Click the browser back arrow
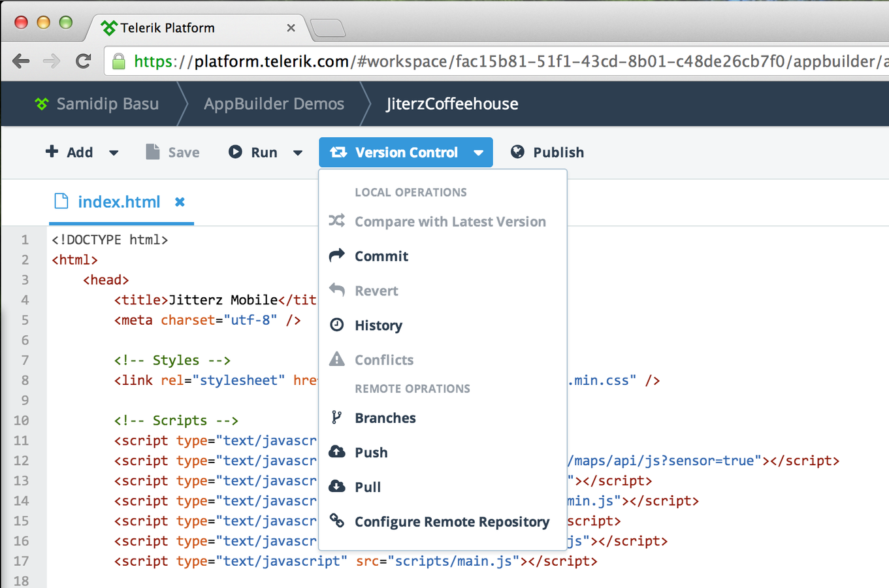The image size is (889, 588). click(x=21, y=61)
